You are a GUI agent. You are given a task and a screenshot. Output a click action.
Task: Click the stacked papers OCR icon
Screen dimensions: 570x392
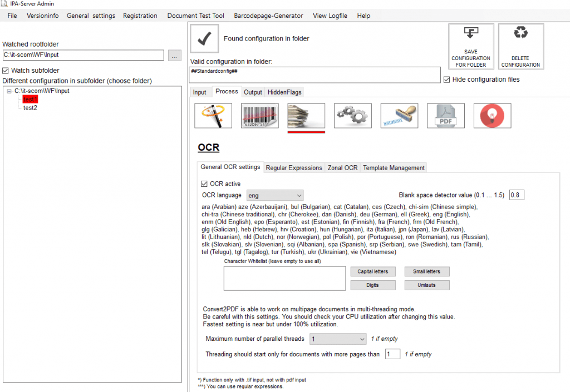[306, 116]
